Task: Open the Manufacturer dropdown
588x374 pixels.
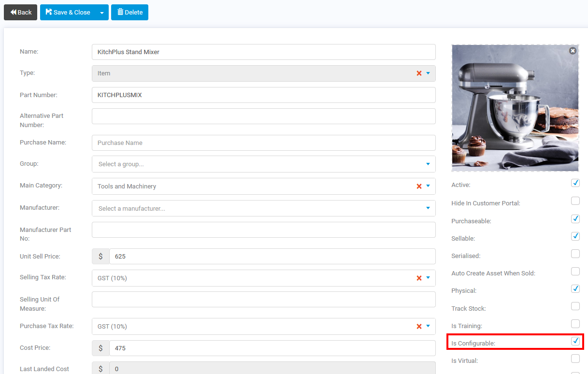Action: pos(263,209)
